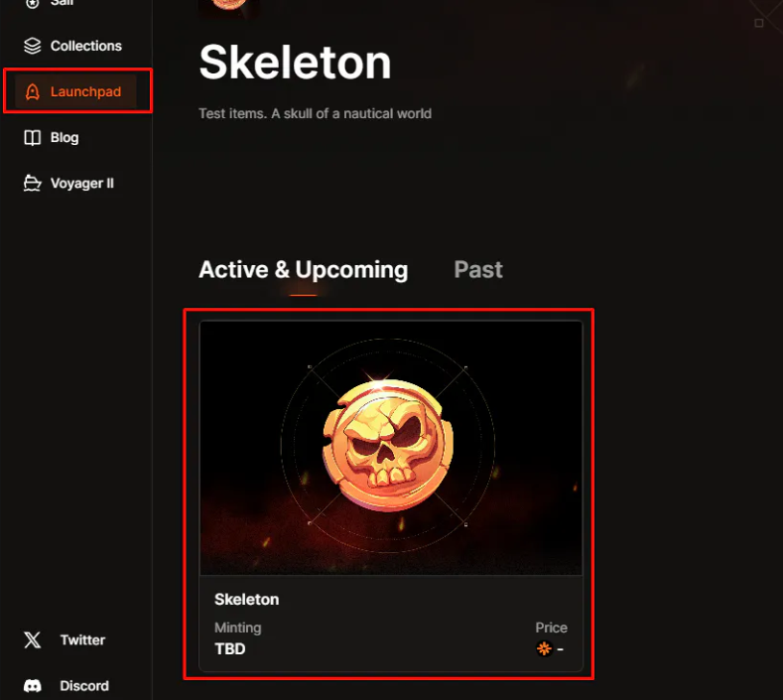Click the Launchpad rocket icon
Image resolution: width=783 pixels, height=700 pixels.
[33, 92]
